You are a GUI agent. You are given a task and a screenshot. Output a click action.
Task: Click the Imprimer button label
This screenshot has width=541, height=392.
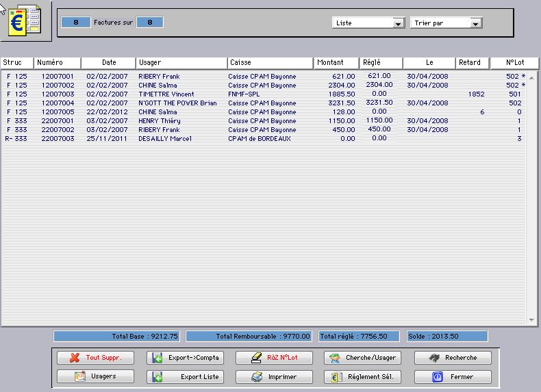[282, 377]
